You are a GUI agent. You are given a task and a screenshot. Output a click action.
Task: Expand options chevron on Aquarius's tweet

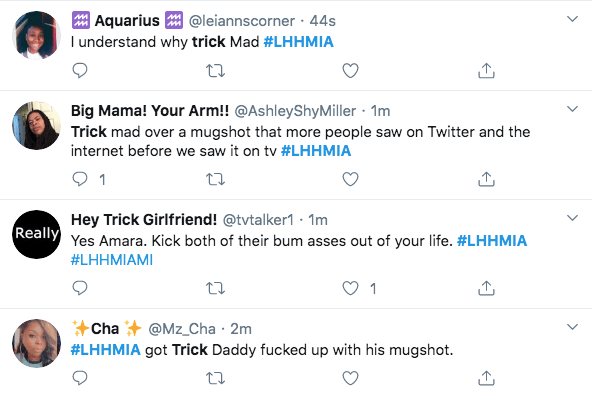[x=573, y=19]
